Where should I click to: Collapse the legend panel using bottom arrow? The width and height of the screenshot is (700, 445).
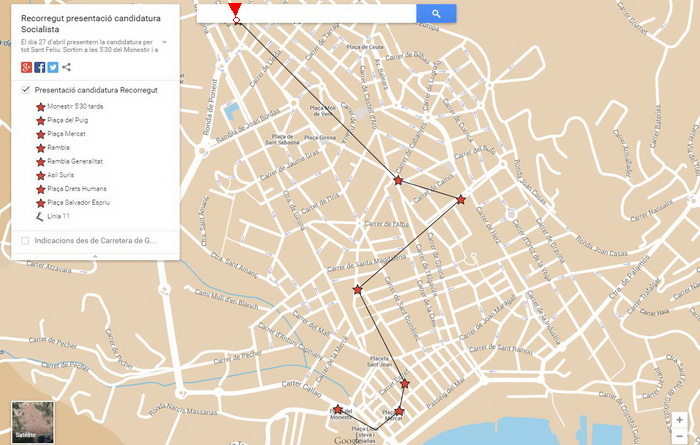(94, 256)
